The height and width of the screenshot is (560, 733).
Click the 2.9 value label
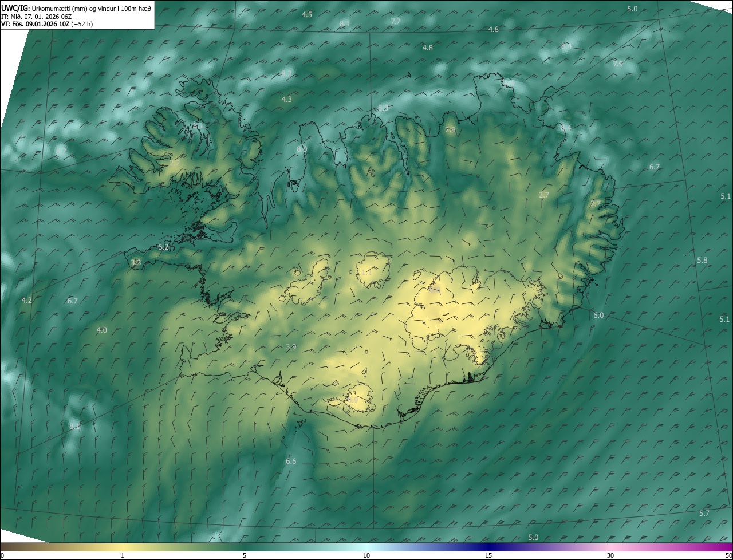pyautogui.click(x=450, y=130)
